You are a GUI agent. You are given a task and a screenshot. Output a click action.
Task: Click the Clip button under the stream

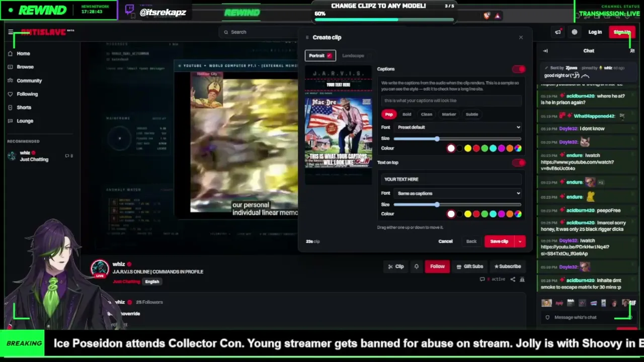pyautogui.click(x=395, y=266)
